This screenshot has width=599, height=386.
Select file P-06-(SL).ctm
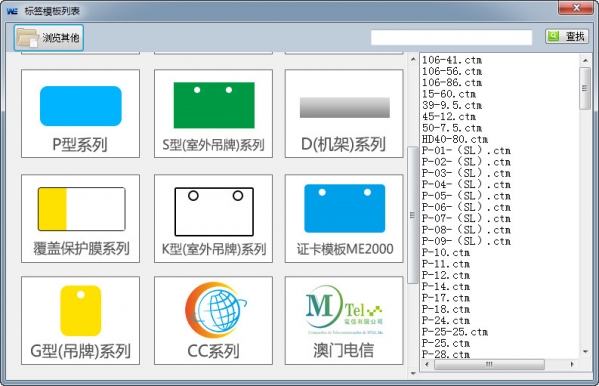(466, 208)
